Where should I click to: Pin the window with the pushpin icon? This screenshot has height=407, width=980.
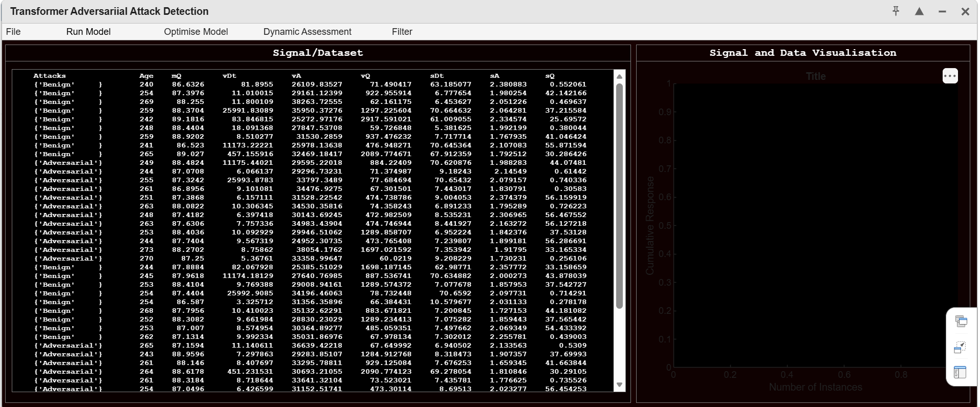pyautogui.click(x=896, y=11)
